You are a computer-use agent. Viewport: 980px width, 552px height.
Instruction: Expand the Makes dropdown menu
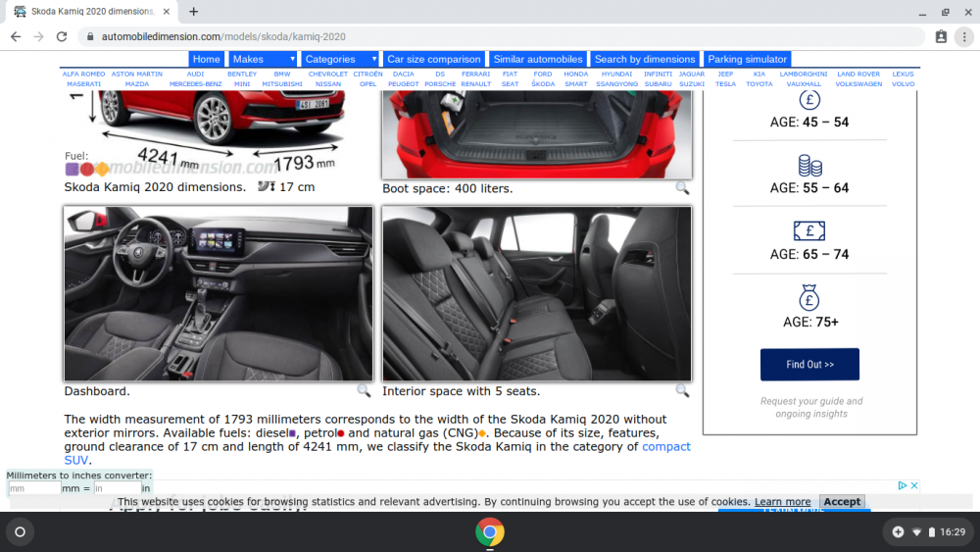coord(263,59)
